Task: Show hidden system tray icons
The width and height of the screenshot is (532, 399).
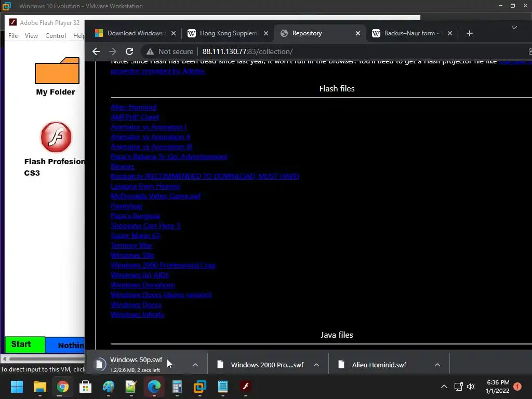Action: 444,387
